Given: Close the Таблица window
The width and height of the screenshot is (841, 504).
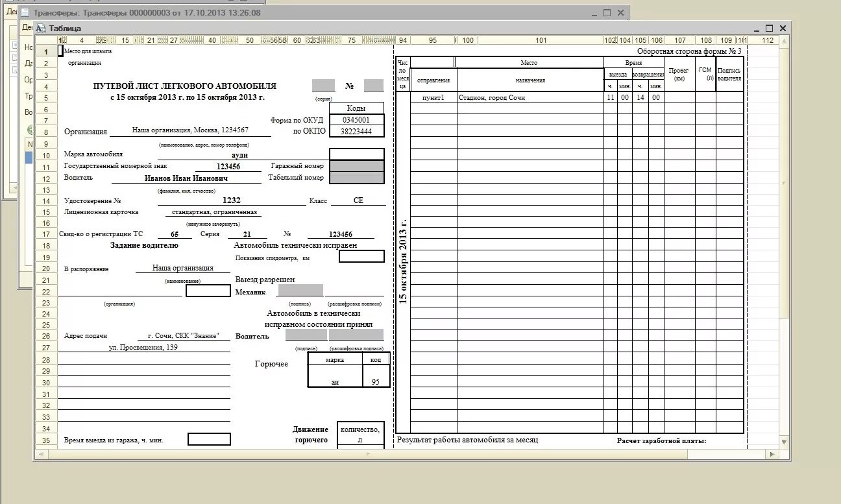Looking at the screenshot, I should tap(783, 28).
